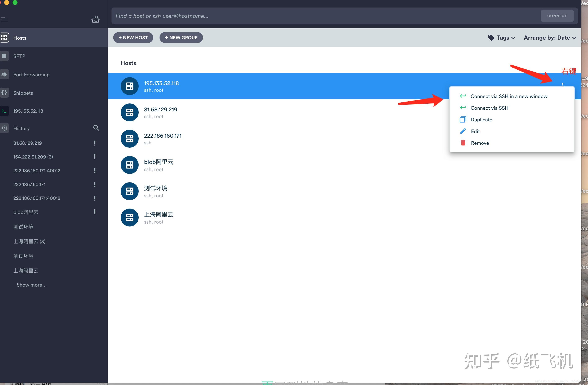Image resolution: width=588 pixels, height=385 pixels.
Task: Click the Snippets sidebar icon
Action: [5, 92]
